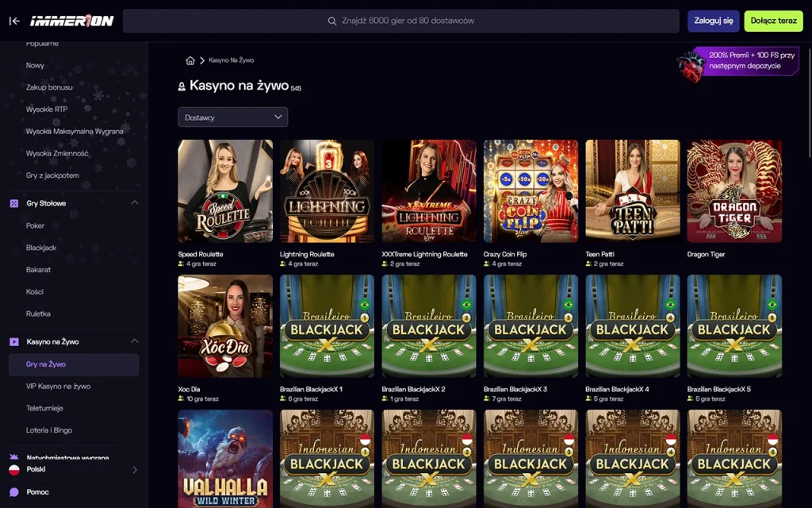Open Loteria i Bingo

(x=49, y=430)
